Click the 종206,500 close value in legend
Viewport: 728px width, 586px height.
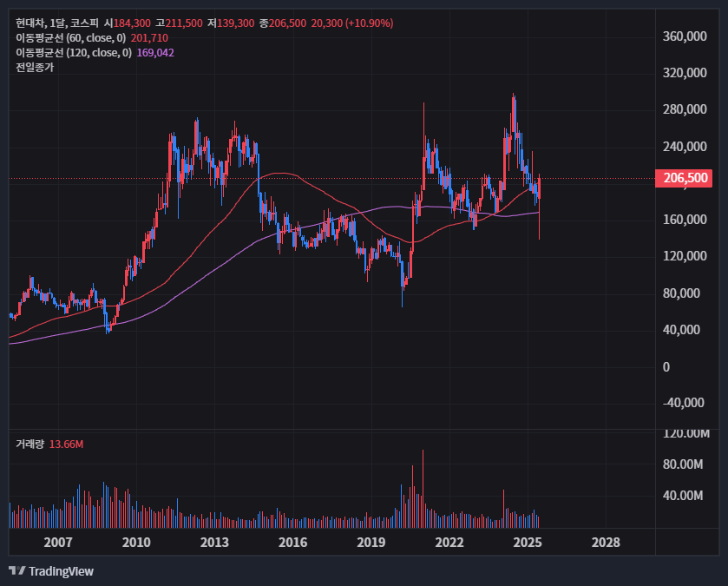pos(283,23)
